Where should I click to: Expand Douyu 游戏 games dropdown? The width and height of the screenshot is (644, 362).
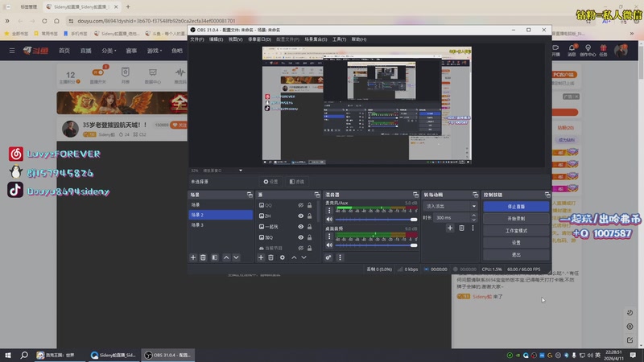[155, 51]
